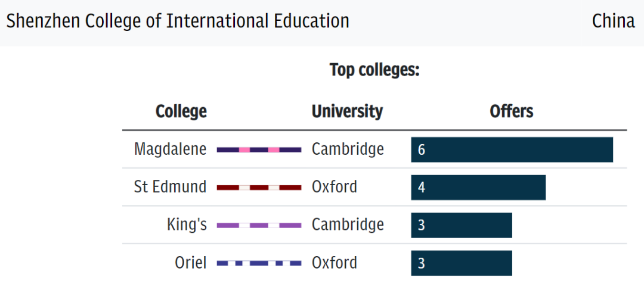The image size is (644, 287).
Task: Click the Shenzhen College of International Education title
Action: click(178, 21)
